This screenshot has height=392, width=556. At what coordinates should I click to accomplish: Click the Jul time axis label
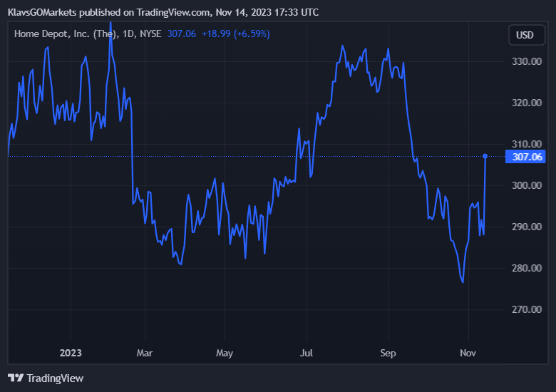[307, 353]
